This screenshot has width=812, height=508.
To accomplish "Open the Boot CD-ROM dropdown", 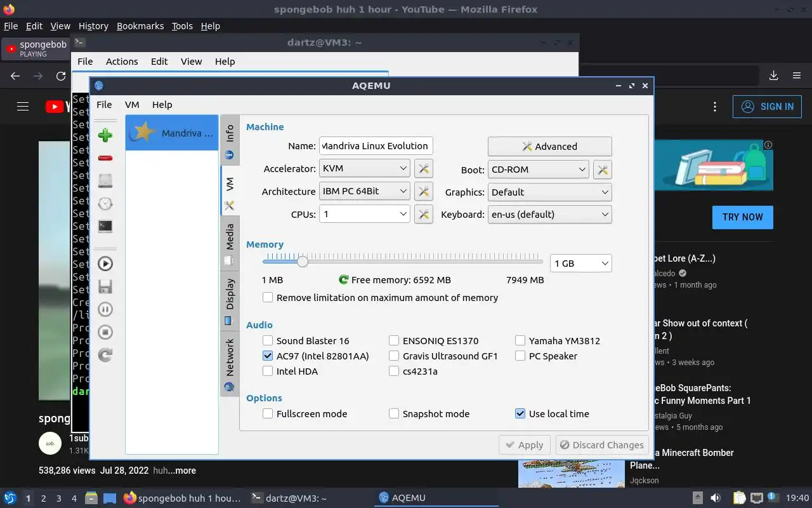I will coord(539,170).
